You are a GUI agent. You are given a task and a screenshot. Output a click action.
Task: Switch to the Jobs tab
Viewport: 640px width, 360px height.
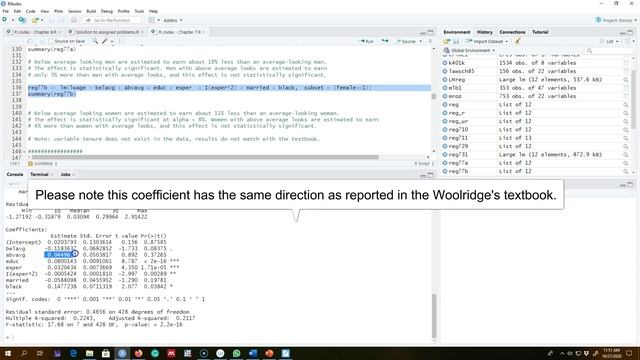click(x=65, y=174)
